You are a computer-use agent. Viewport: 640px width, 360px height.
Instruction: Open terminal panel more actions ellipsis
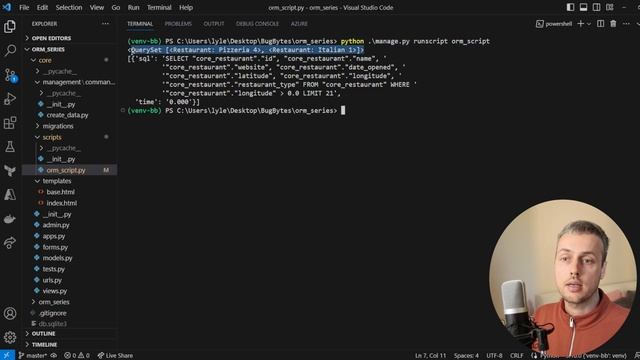tap(626, 24)
